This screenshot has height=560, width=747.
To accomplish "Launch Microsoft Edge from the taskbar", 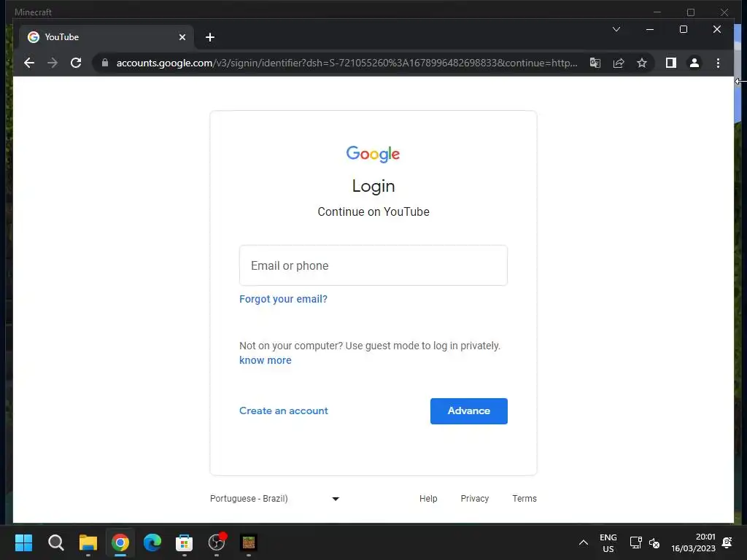I will (x=152, y=542).
